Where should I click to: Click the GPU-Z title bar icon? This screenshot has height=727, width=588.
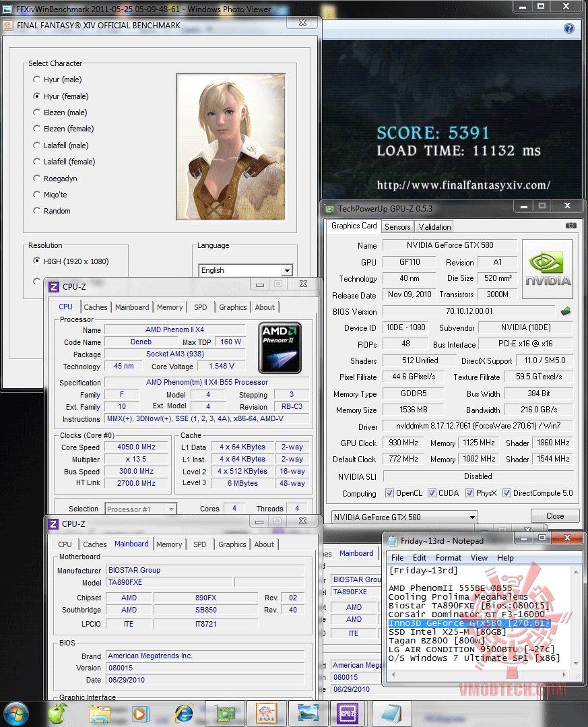click(329, 209)
